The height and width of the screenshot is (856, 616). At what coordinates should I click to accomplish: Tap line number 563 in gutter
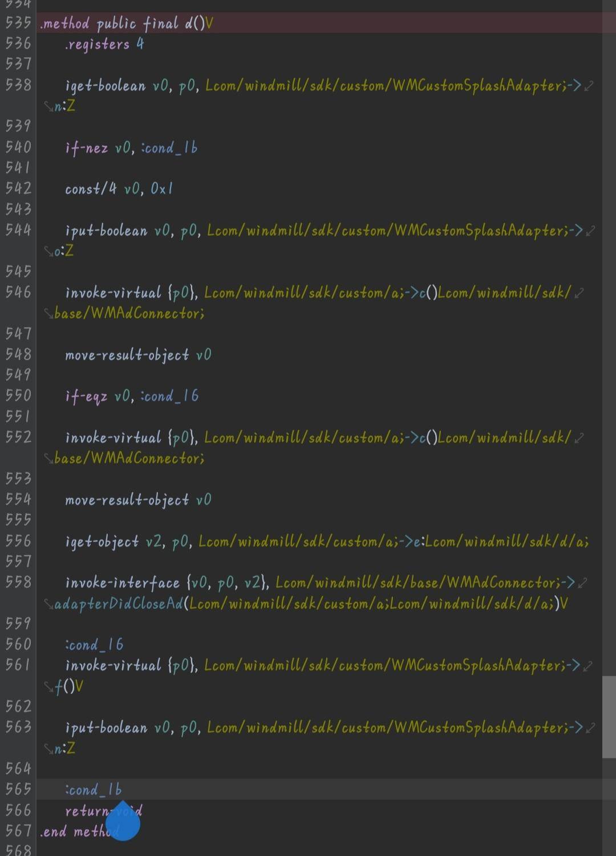point(18,728)
